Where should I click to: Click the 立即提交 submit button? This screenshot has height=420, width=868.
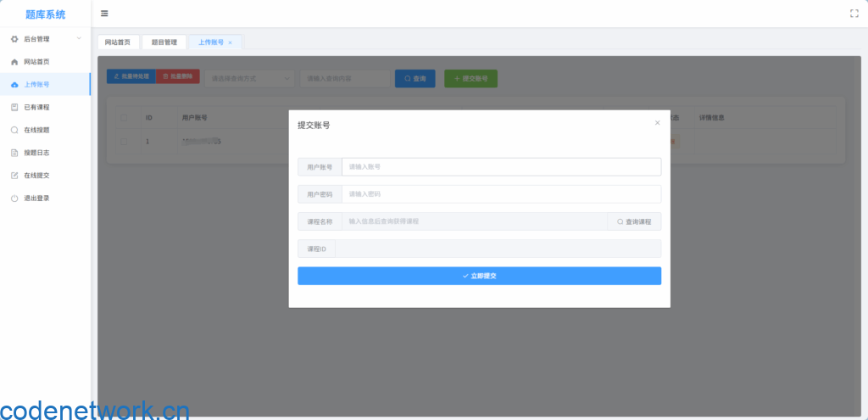pos(479,276)
